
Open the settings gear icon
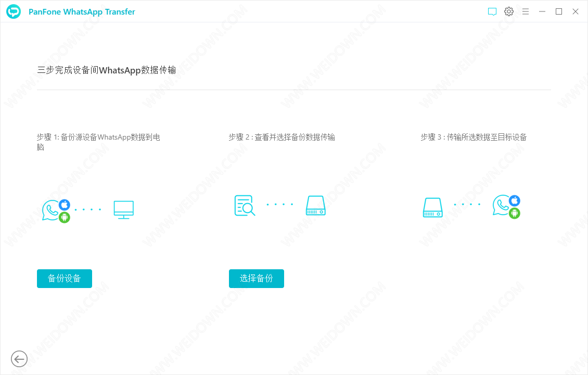509,11
